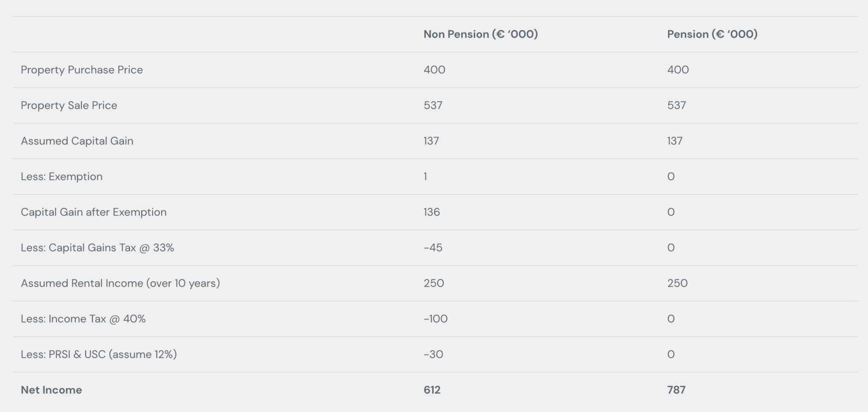Select the bold "Net Income" row label

coord(51,390)
